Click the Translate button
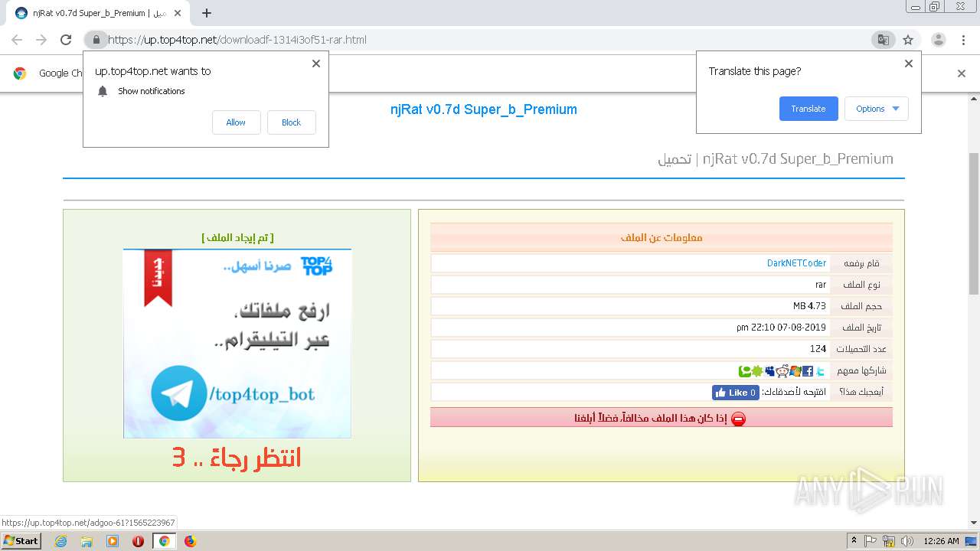Image resolution: width=980 pixels, height=551 pixels. 808,109
